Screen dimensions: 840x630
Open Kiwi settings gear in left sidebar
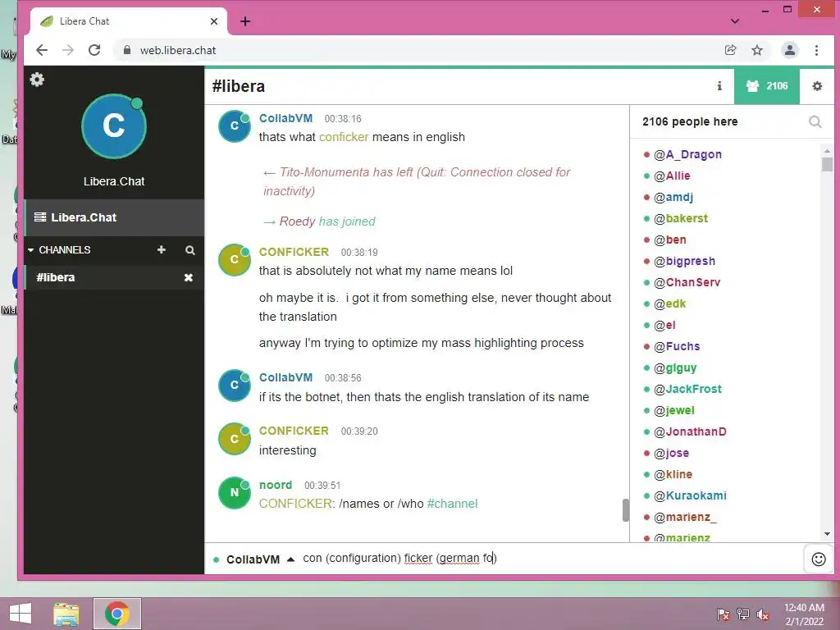37,80
